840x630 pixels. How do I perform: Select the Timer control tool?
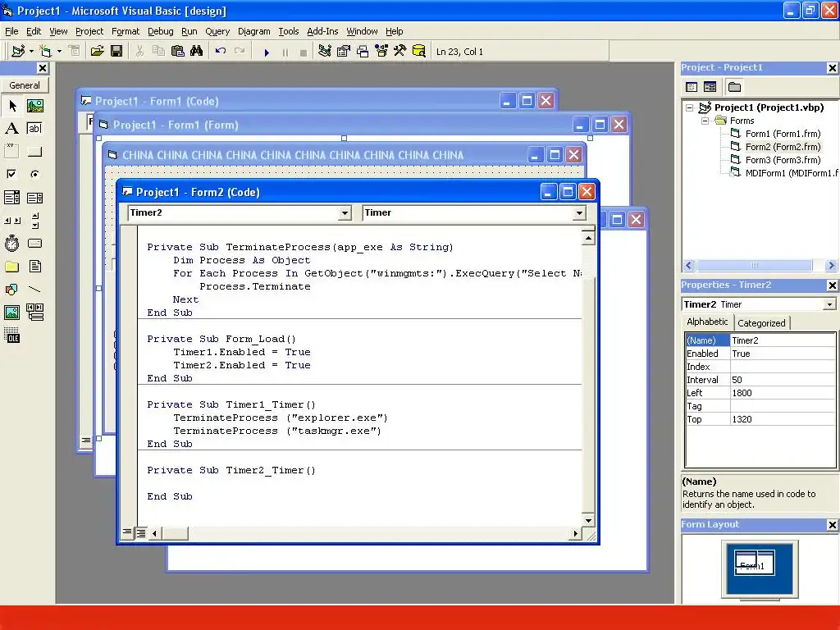point(12,243)
